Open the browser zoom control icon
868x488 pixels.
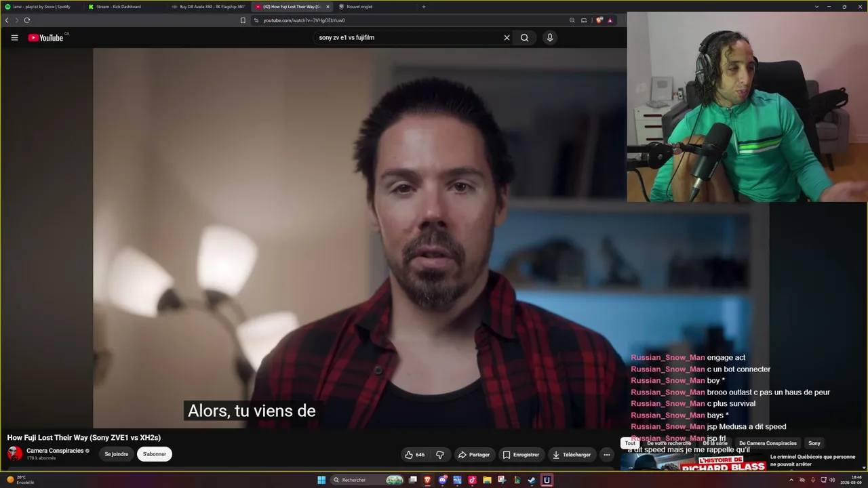pyautogui.click(x=572, y=20)
